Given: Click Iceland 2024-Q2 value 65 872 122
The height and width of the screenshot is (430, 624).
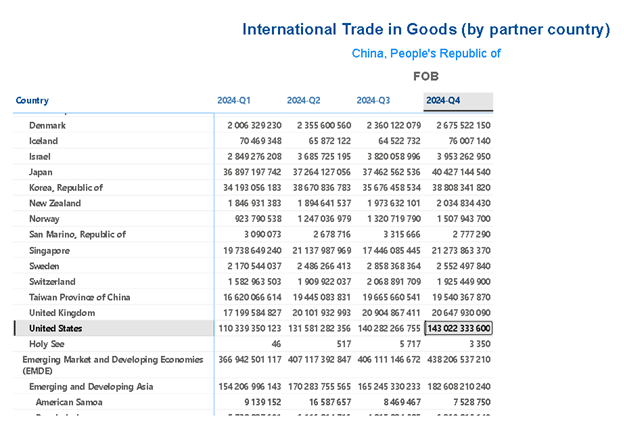Looking at the screenshot, I should coord(330,141).
